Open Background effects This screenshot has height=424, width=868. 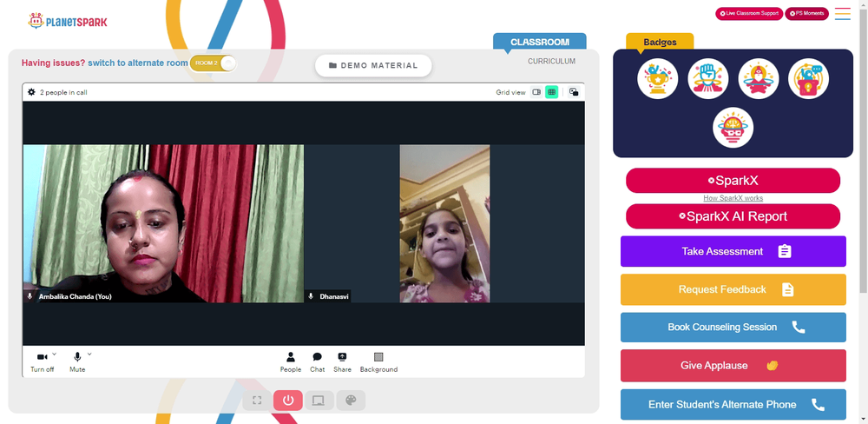[378, 362]
